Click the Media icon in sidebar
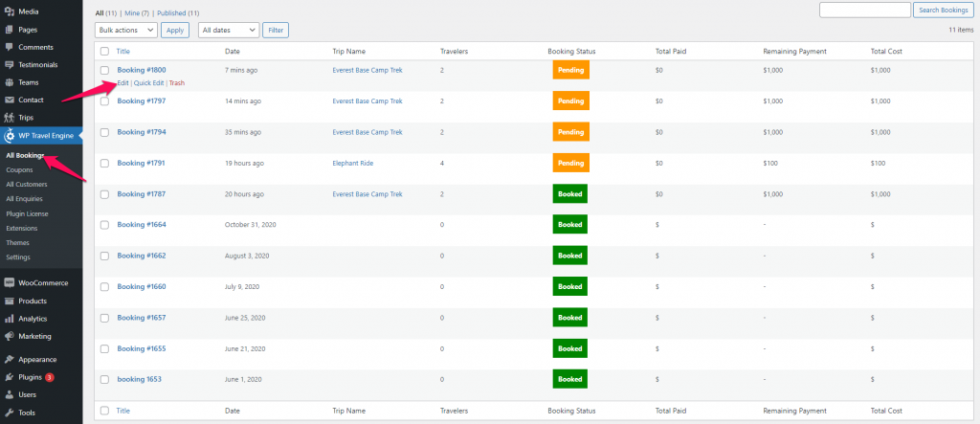Viewport: 980px width, 424px height. [x=10, y=11]
